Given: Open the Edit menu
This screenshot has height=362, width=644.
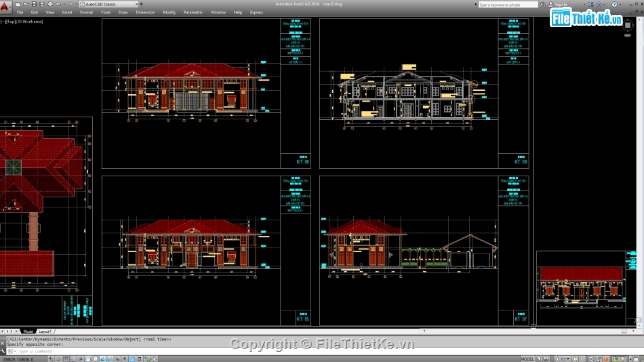Looking at the screenshot, I should coord(34,12).
